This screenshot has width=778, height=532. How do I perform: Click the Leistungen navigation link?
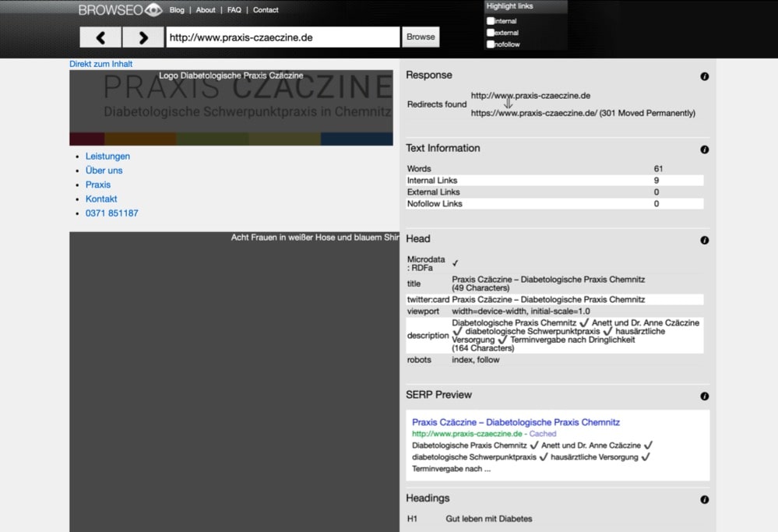107,157
